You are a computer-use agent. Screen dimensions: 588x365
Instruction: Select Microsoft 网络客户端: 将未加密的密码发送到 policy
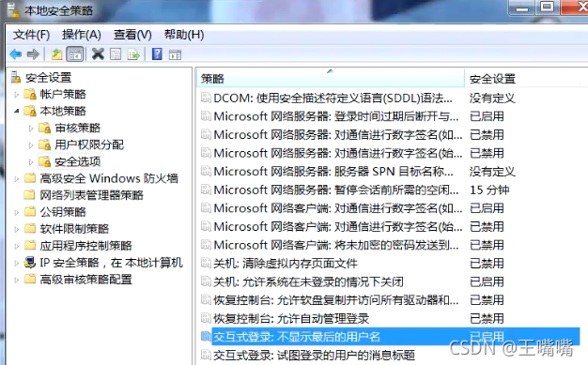336,245
